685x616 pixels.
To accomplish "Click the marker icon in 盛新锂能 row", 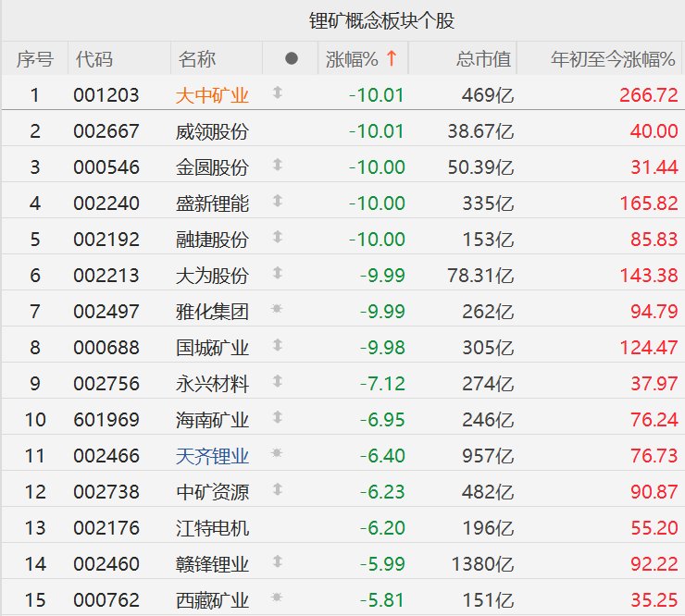I will 277,203.
